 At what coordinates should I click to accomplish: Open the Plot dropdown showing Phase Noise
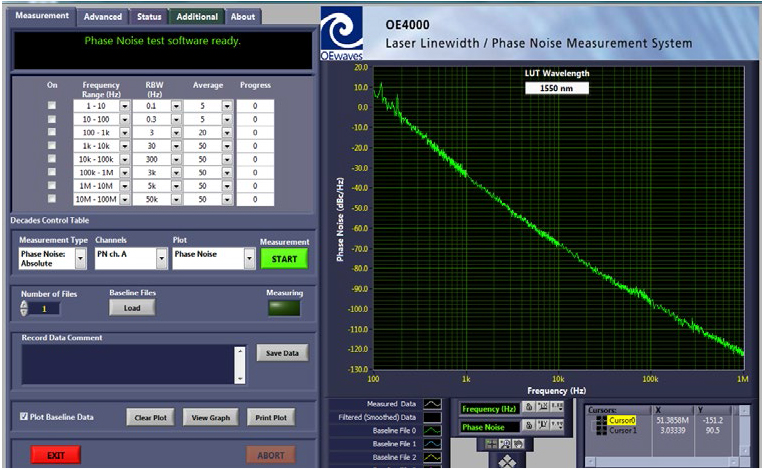click(x=249, y=259)
